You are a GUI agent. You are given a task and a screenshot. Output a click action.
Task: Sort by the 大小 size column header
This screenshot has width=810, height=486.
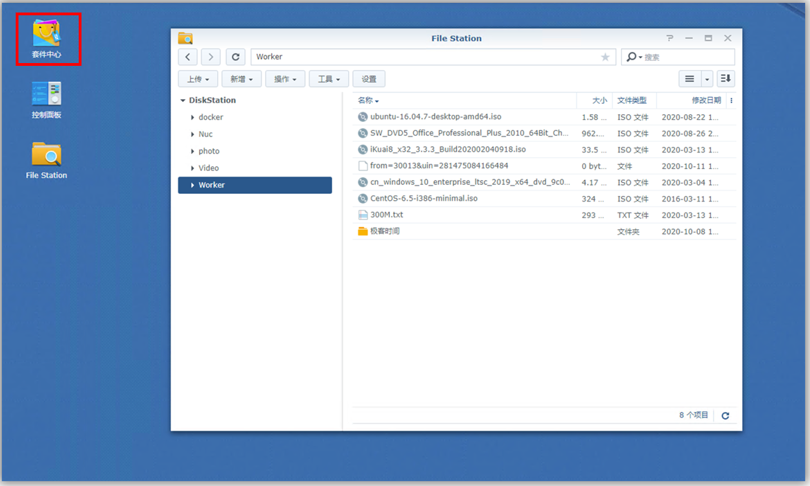[x=594, y=101]
